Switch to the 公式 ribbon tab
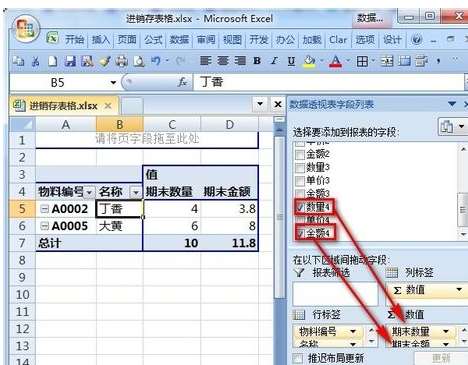468x365 pixels. pos(153,40)
